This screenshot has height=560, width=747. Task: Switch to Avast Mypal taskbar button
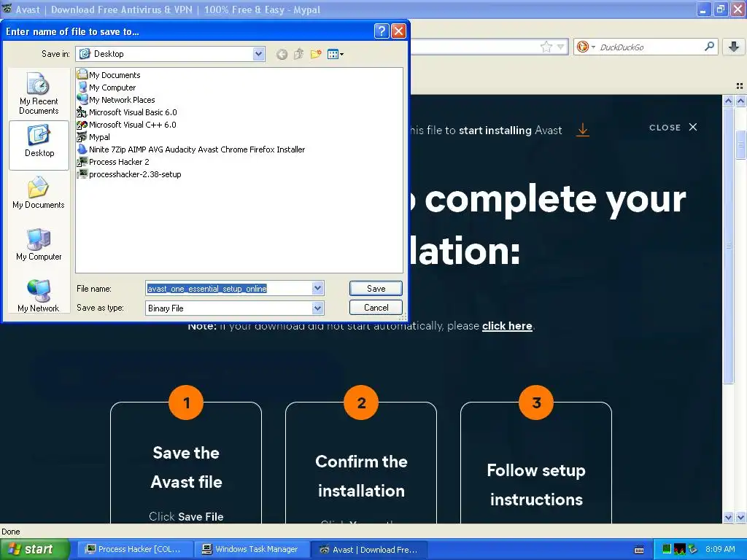coord(368,550)
